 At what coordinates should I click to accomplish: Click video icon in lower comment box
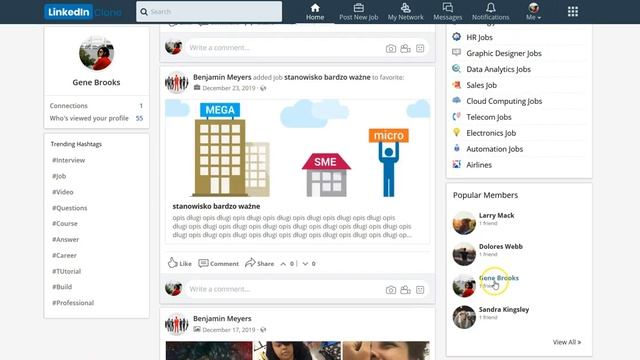[405, 290]
